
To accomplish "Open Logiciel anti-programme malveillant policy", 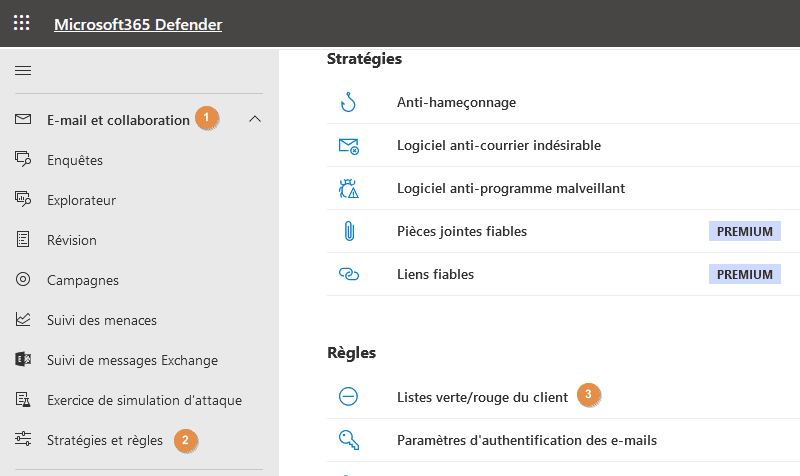I will tap(511, 188).
